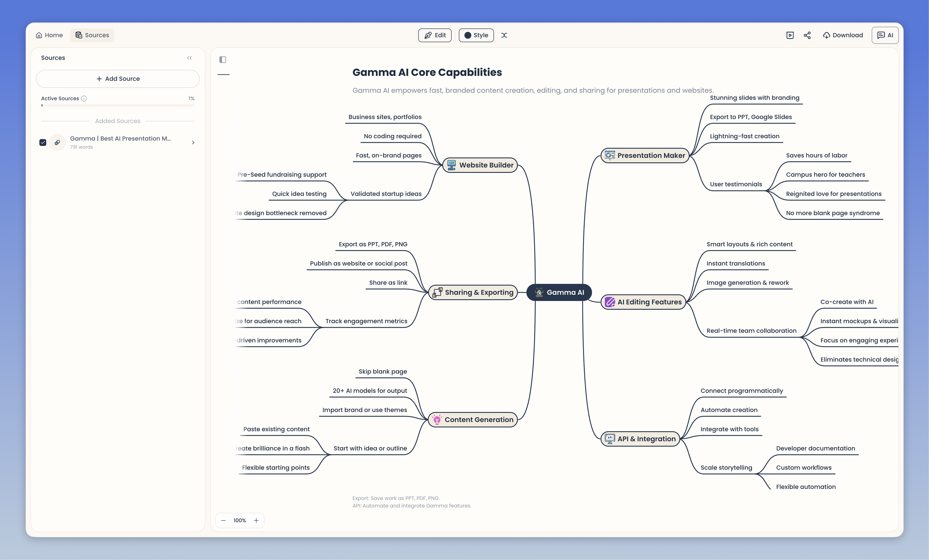Click the shuffle layout icon next to Style

(504, 35)
